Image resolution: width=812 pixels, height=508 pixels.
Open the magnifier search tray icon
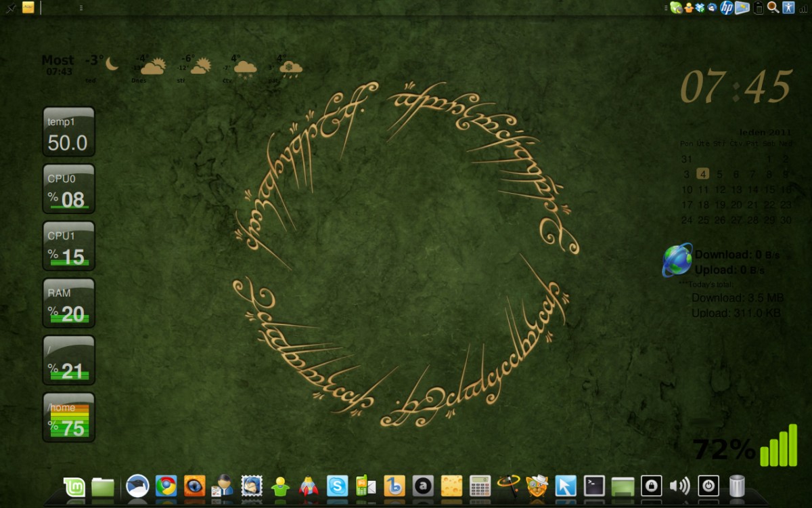[x=773, y=7]
